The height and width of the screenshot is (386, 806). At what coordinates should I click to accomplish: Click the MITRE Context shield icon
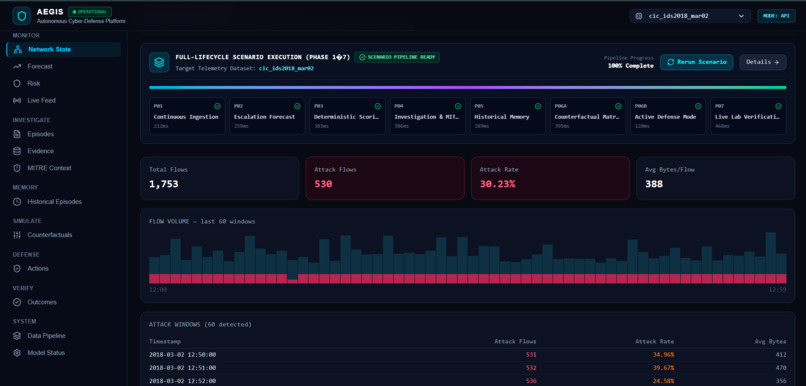pyautogui.click(x=17, y=168)
